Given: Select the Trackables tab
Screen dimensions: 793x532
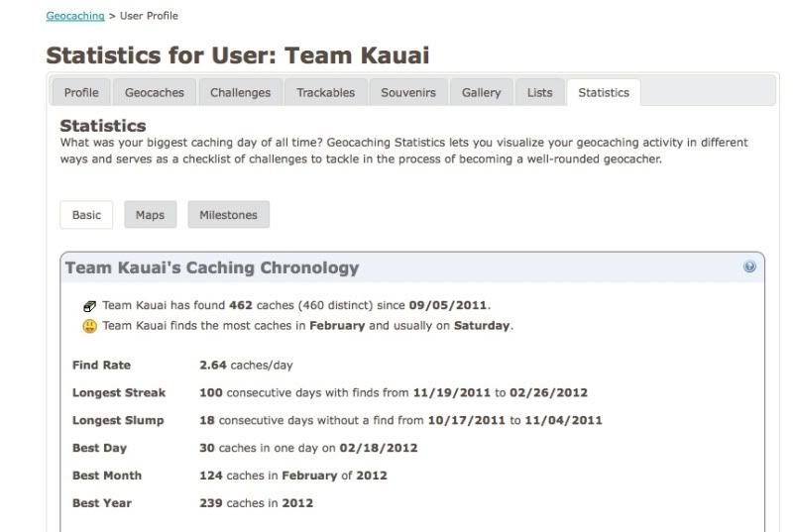Looking at the screenshot, I should 325,93.
